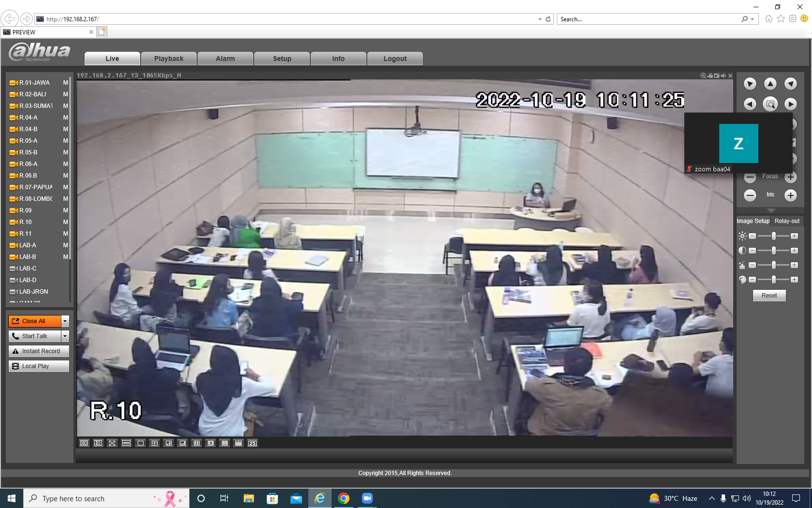Toggle fluency mode icon below video
Viewport: 812px width, 508px height.
coord(98,443)
